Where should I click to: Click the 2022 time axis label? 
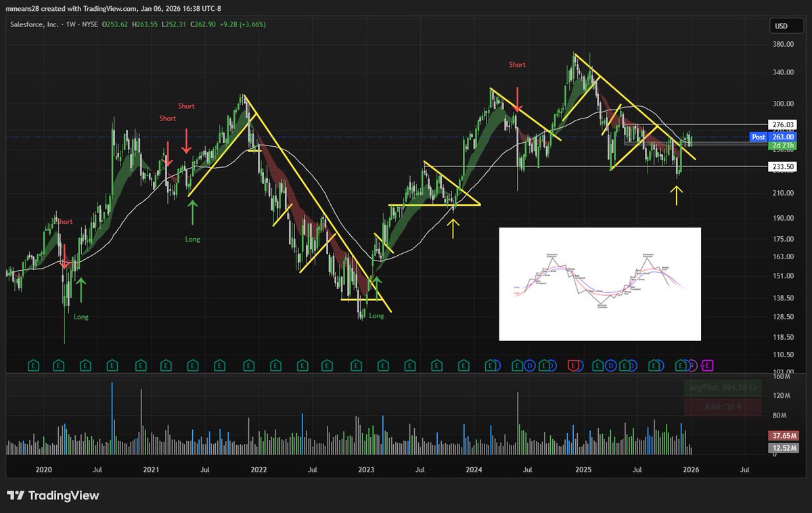click(x=258, y=468)
